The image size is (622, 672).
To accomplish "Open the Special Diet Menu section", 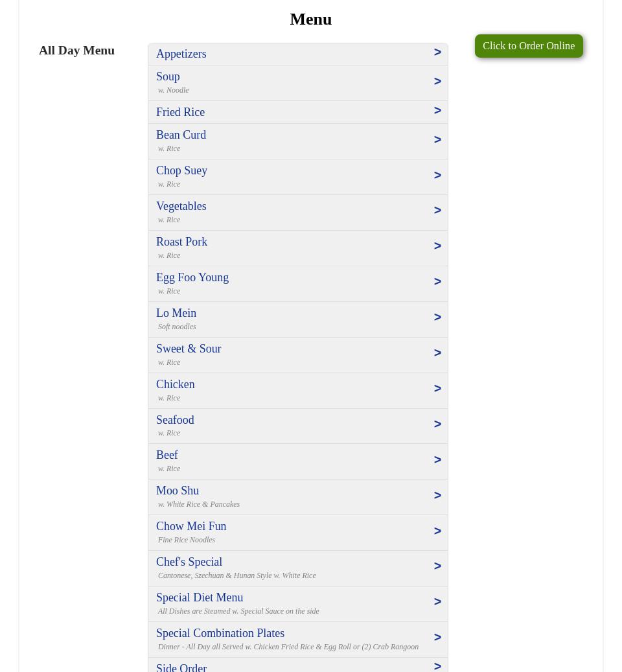I will 200,597.
